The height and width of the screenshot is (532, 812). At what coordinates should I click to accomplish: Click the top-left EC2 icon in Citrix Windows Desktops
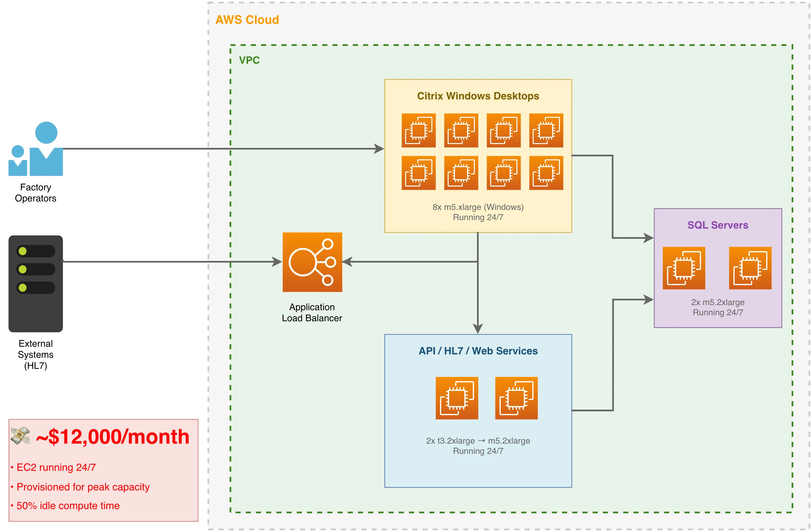[418, 130]
